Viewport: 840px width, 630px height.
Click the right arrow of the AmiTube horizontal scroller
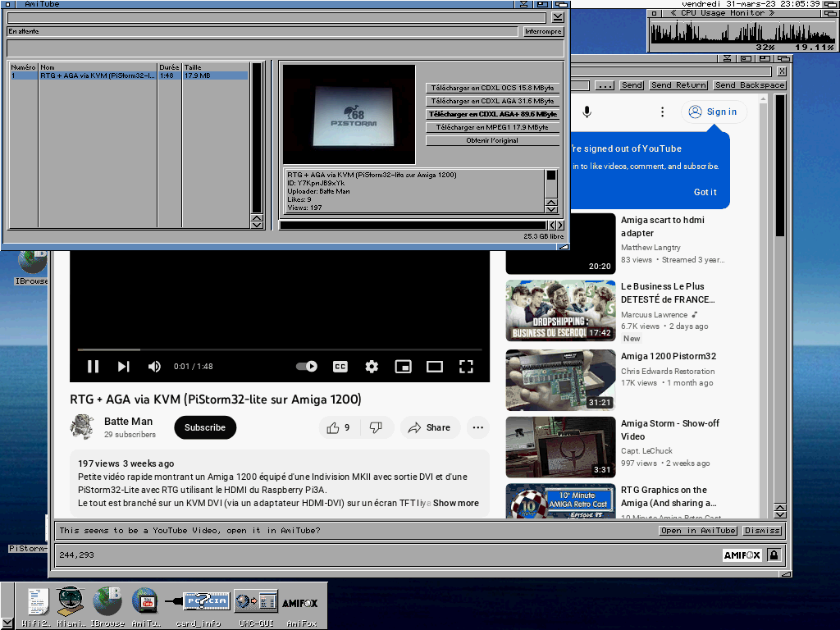[560, 226]
